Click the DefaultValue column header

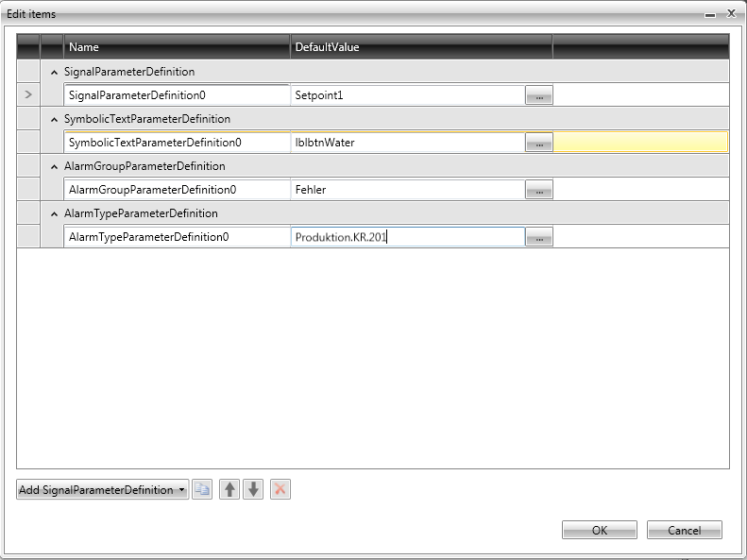pos(420,47)
